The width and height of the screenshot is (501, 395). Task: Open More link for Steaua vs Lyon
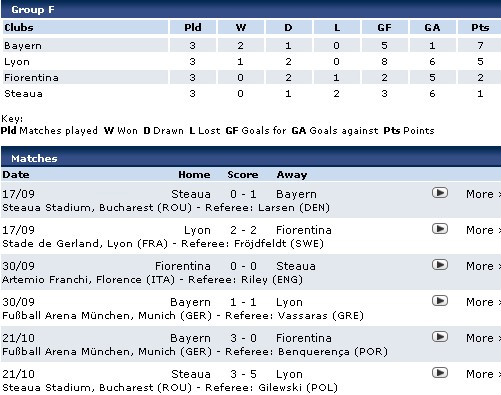(x=483, y=374)
